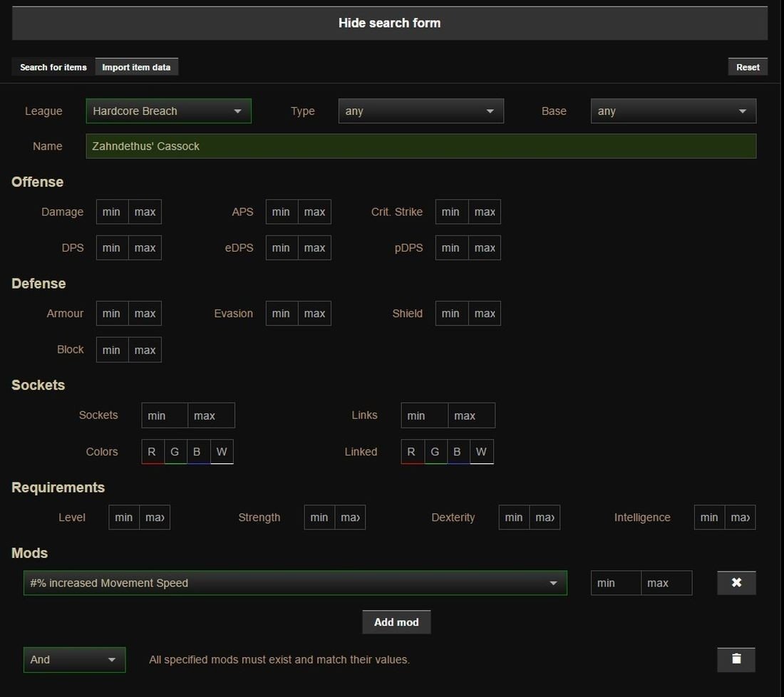The height and width of the screenshot is (697, 784).
Task: Toggle white W socket color filter
Action: click(222, 452)
